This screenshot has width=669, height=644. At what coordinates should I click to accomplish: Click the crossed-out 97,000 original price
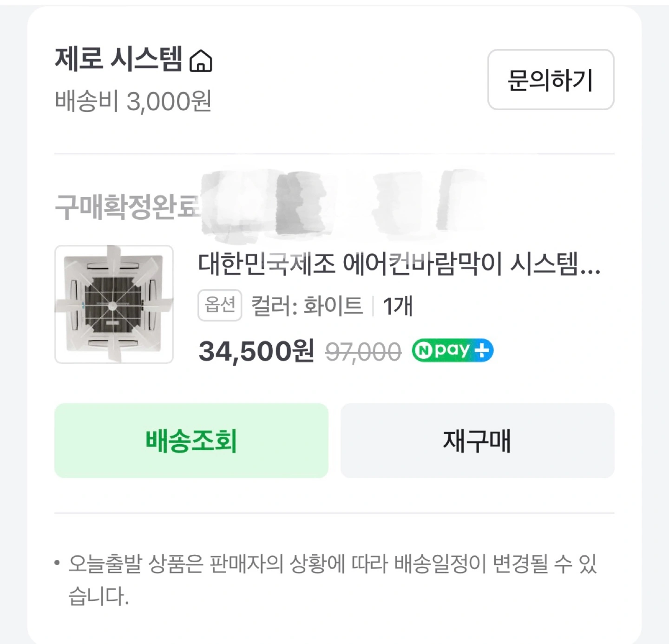pyautogui.click(x=363, y=352)
